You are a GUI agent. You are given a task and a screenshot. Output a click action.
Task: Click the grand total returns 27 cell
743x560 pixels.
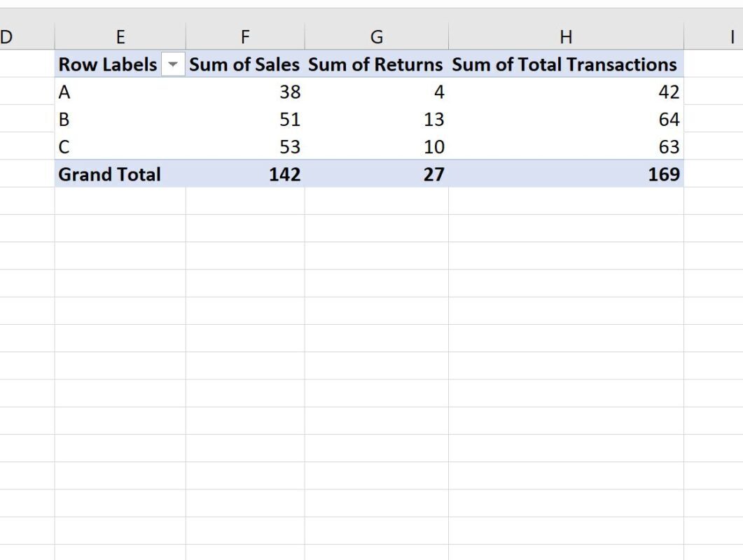tap(377, 174)
